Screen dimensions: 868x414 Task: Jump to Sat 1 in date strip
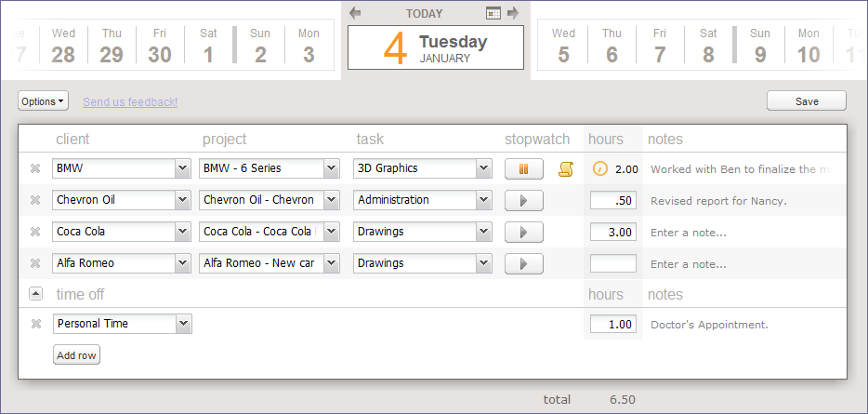[x=208, y=46]
